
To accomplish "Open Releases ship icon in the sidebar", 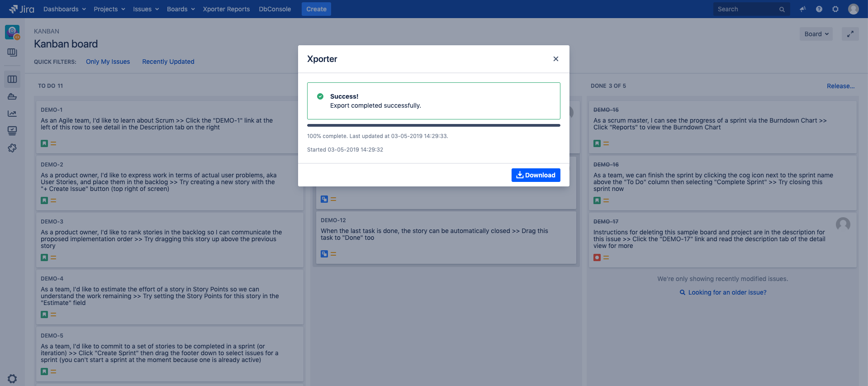I will [12, 96].
